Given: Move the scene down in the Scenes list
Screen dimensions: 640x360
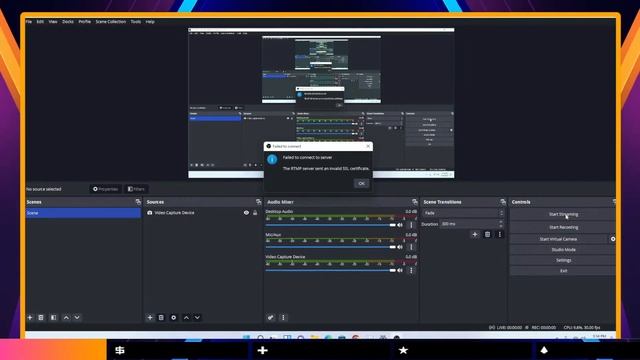Looking at the screenshot, I should (77, 317).
